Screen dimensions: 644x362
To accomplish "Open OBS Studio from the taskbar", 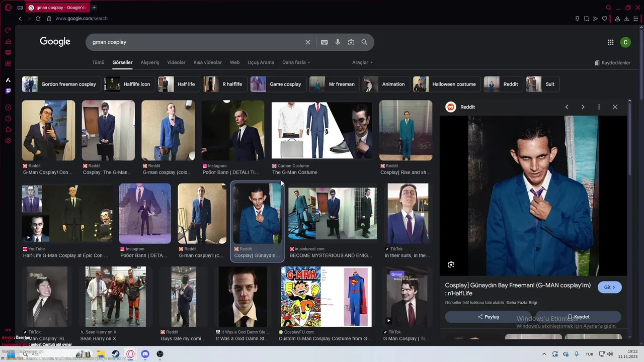I will [160, 354].
